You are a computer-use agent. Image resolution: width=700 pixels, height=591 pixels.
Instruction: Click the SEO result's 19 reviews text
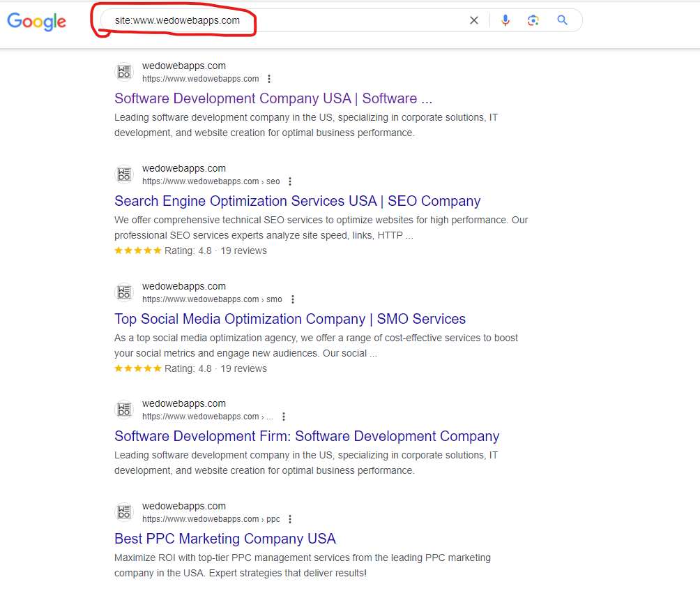pyautogui.click(x=243, y=250)
